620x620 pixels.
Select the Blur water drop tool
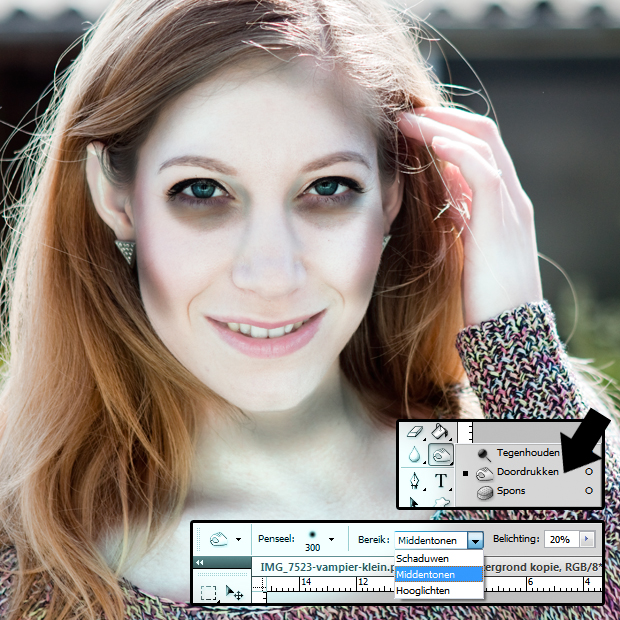point(414,456)
